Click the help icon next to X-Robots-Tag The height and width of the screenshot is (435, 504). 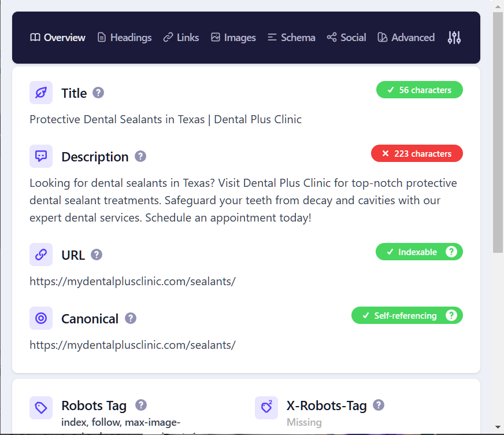(x=379, y=405)
